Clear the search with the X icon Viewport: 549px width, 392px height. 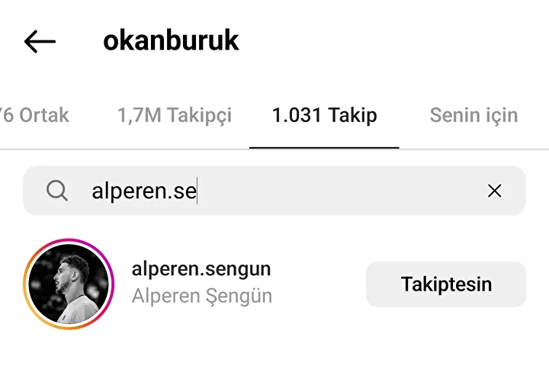click(x=494, y=191)
